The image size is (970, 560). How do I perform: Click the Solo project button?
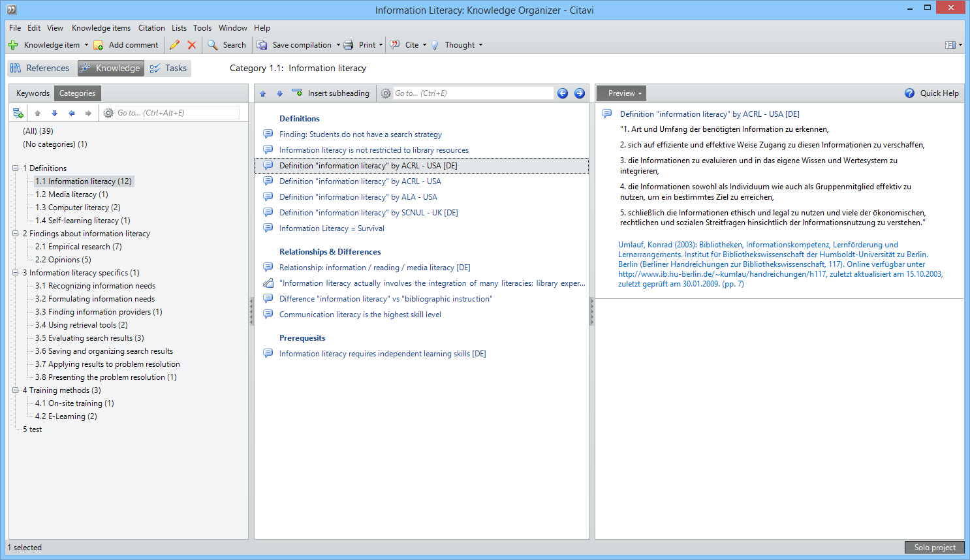(x=935, y=548)
